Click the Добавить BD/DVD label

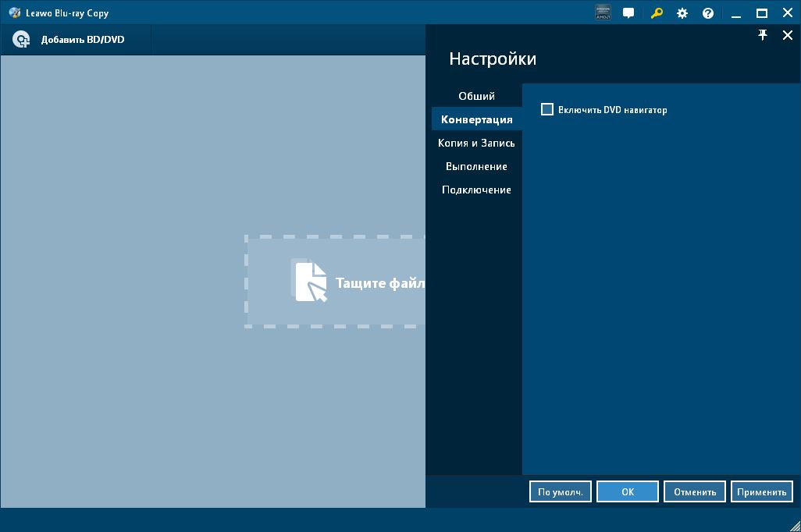[x=83, y=39]
